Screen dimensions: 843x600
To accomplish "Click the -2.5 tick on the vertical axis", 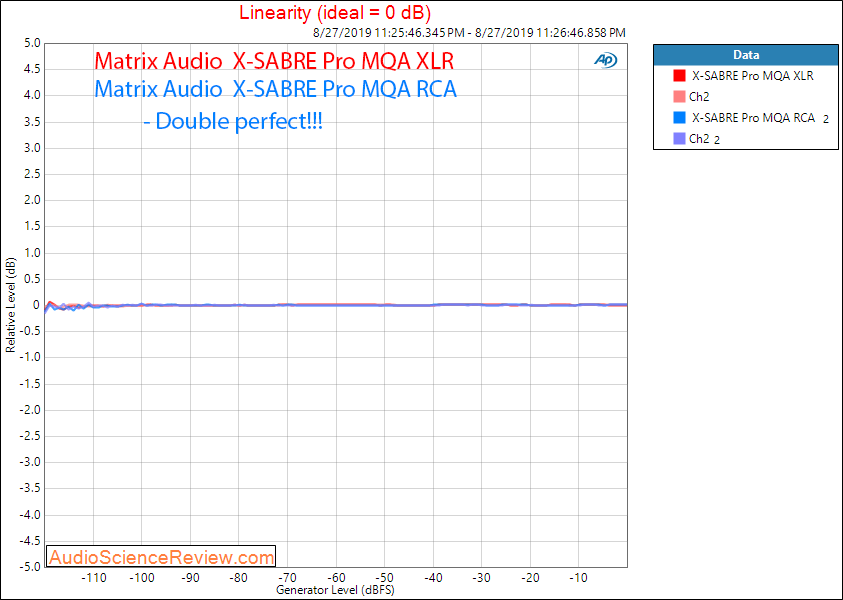I will [x=30, y=436].
